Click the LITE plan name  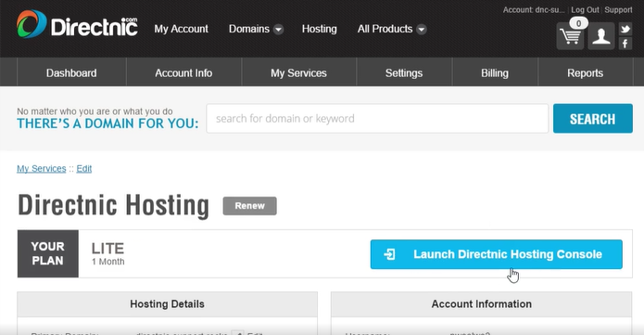tap(107, 248)
